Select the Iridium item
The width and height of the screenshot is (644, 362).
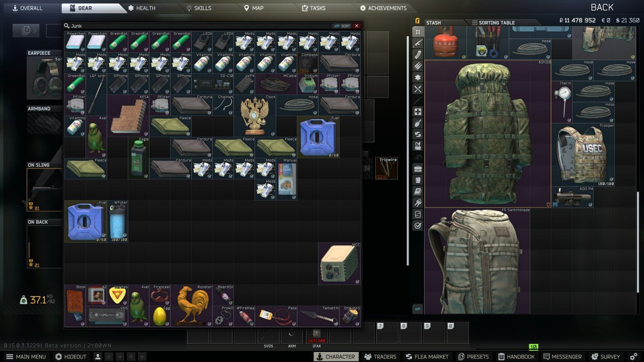(307, 84)
